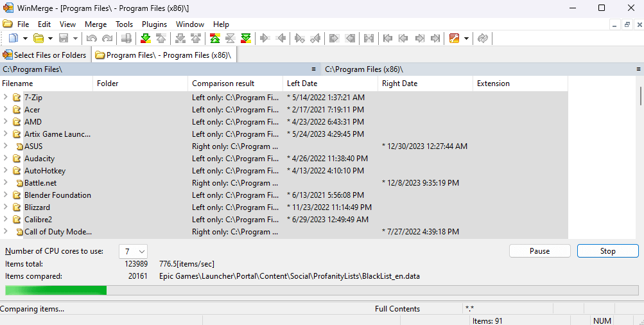Open the New button dropdown arrow
Image resolution: width=644 pixels, height=325 pixels.
25,39
